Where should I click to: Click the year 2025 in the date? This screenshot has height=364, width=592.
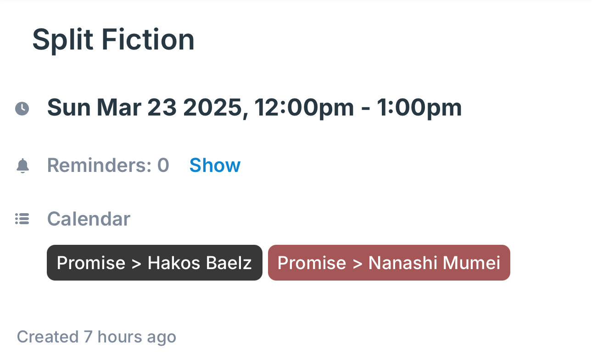click(x=212, y=108)
